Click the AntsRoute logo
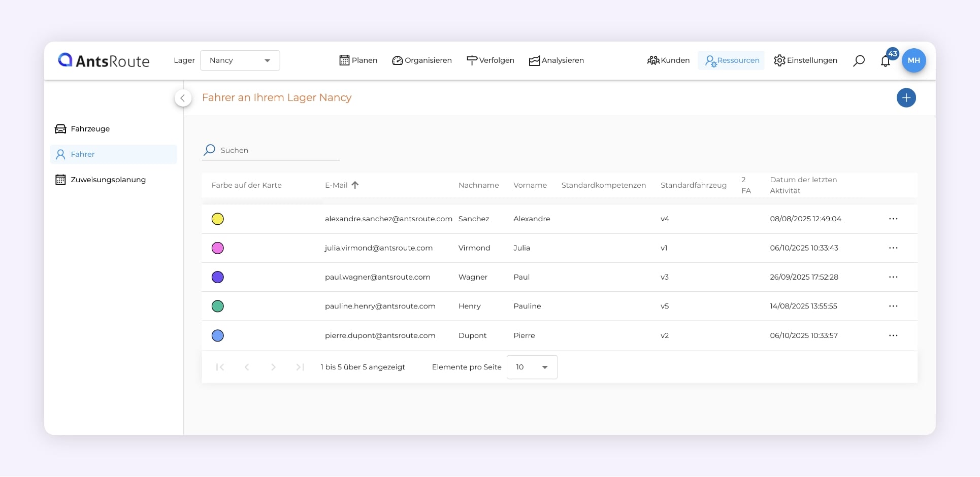The height and width of the screenshot is (477, 980). point(104,60)
